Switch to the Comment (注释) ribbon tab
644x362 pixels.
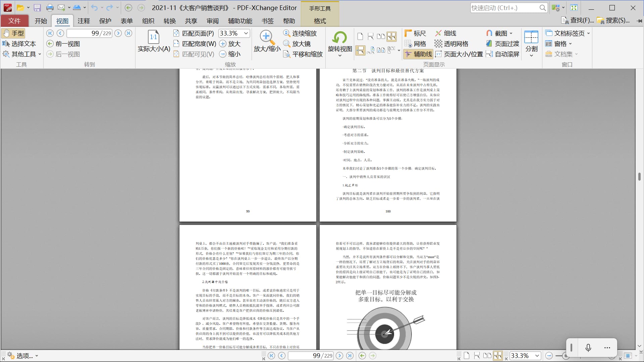(84, 21)
